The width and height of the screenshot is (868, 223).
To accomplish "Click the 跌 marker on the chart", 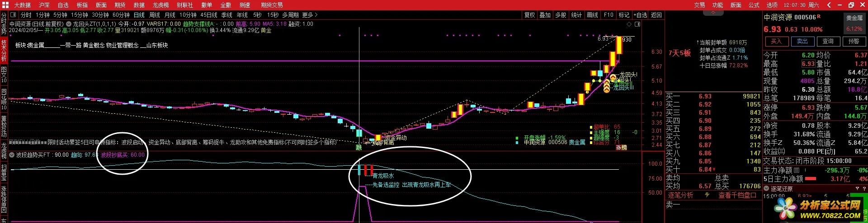I will coord(359,147).
